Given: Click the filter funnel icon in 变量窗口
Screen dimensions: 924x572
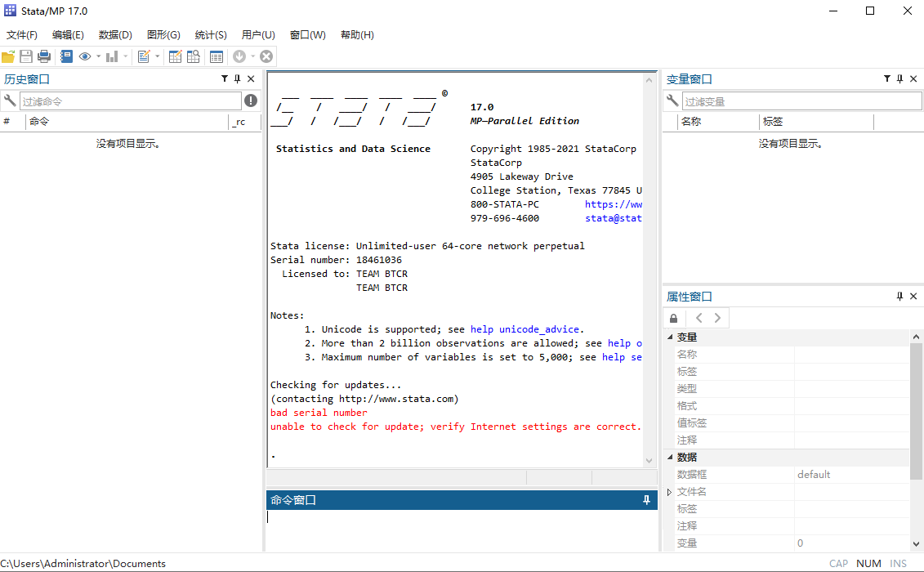Looking at the screenshot, I should pyautogui.click(x=887, y=78).
